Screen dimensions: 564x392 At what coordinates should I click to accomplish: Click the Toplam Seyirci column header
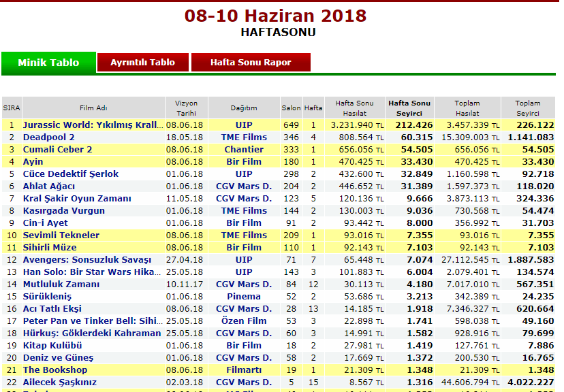527,108
